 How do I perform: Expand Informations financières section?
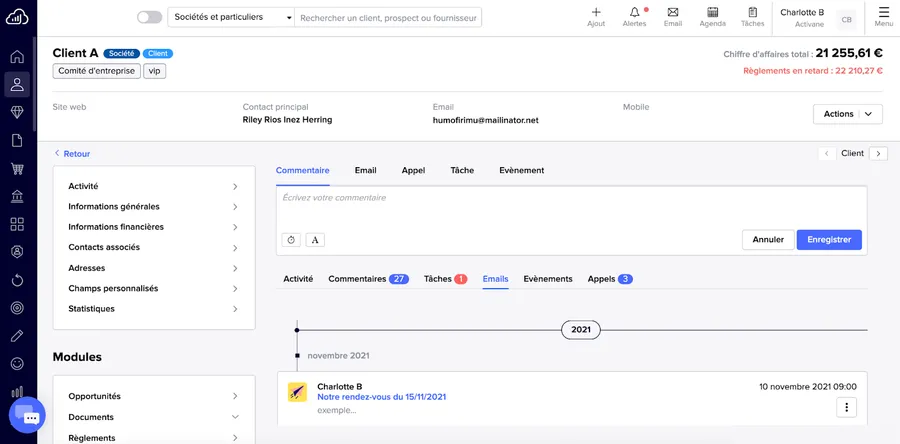(x=154, y=227)
